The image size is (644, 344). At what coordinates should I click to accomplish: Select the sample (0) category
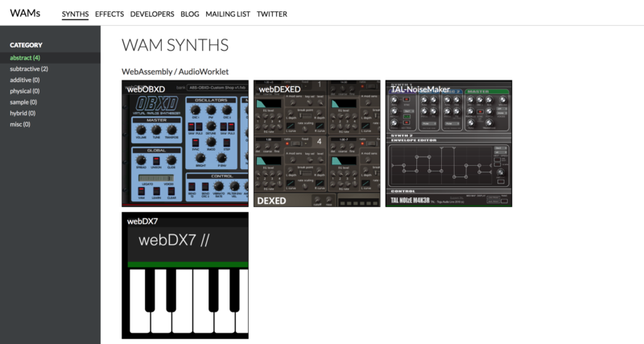click(x=24, y=102)
